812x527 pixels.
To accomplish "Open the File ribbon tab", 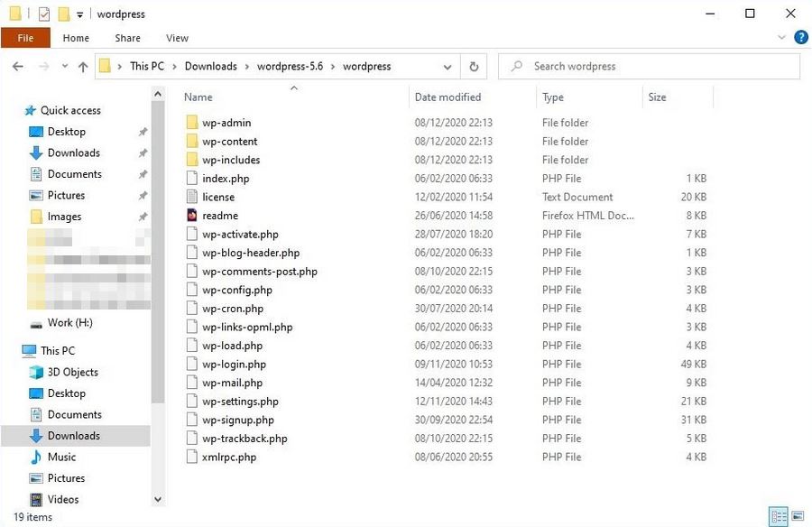I will (25, 38).
